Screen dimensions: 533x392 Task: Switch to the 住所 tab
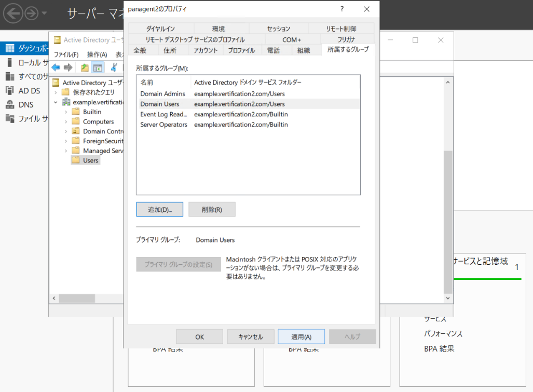pos(170,50)
